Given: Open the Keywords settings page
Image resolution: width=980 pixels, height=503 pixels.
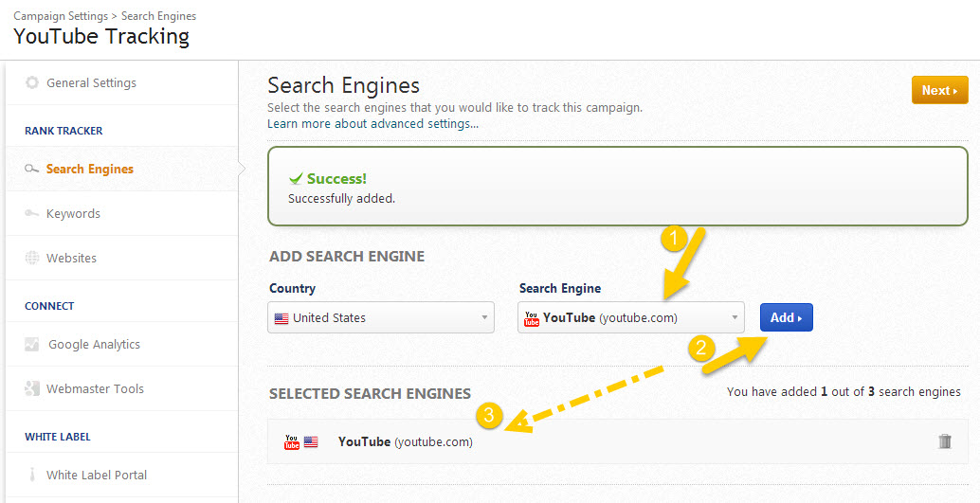Looking at the screenshot, I should [x=73, y=213].
